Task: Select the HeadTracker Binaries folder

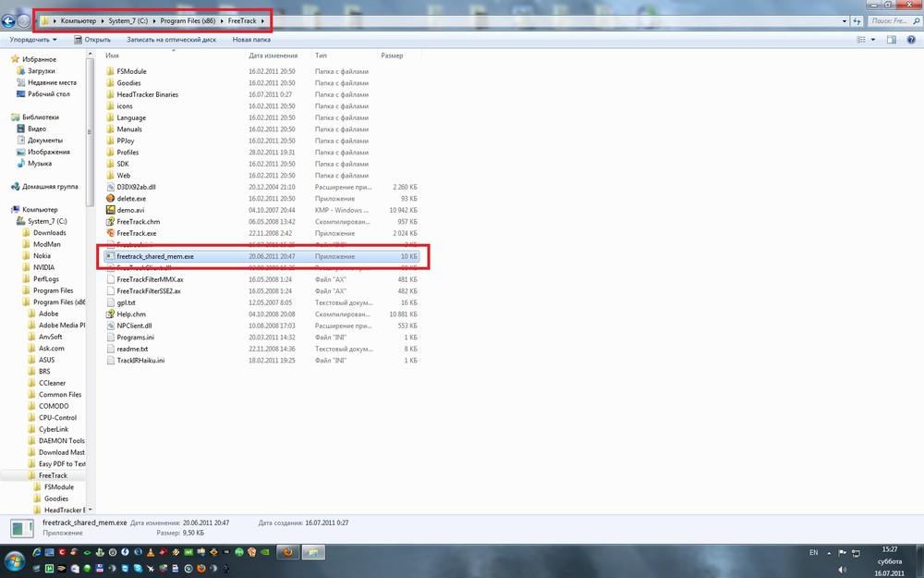Action: point(147,94)
